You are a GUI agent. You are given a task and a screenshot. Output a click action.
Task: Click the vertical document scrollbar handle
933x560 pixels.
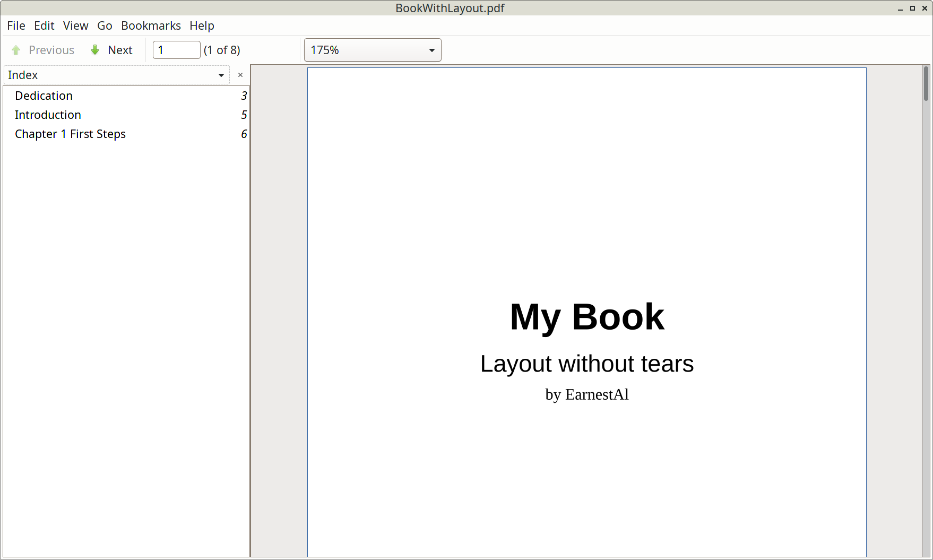point(926,83)
